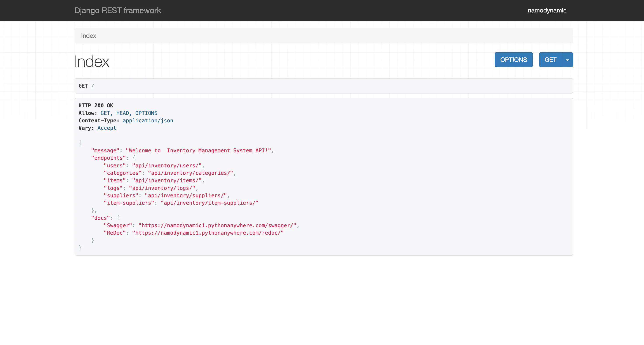Click the HEAD link in Allow header
Image resolution: width=644 pixels, height=345 pixels.
pos(122,113)
